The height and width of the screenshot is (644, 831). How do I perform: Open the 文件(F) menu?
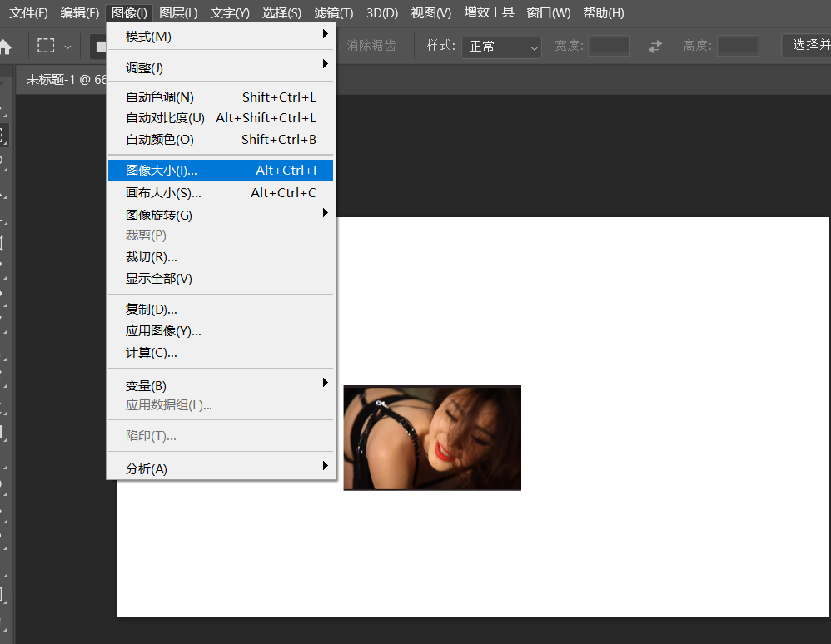tap(29, 13)
